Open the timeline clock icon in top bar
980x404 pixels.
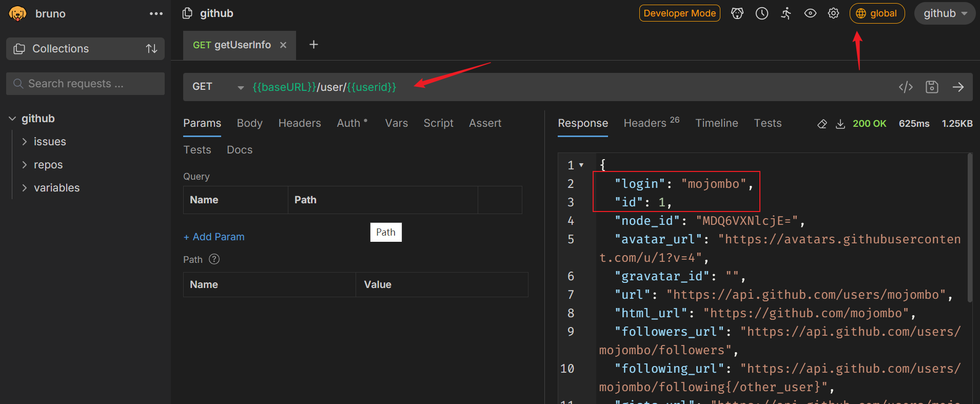[762, 13]
